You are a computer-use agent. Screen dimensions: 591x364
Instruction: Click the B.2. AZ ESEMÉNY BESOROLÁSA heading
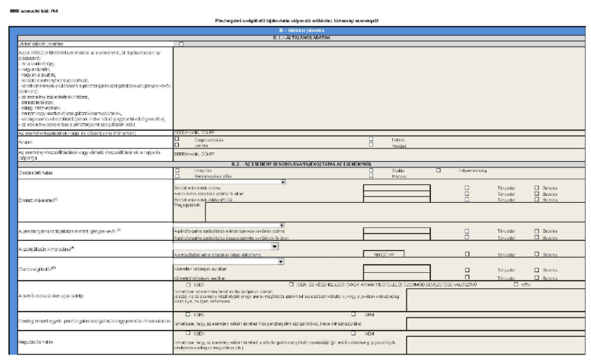[x=302, y=164]
